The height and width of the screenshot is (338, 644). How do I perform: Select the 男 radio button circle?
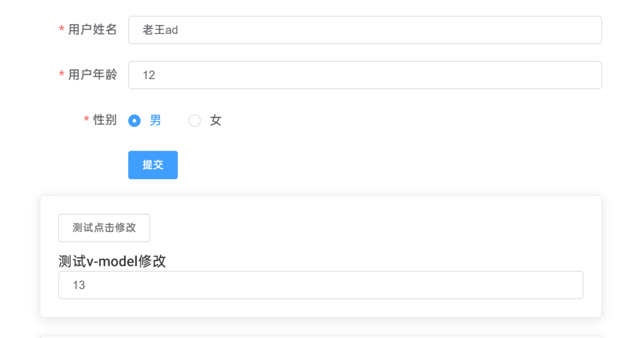pos(134,120)
